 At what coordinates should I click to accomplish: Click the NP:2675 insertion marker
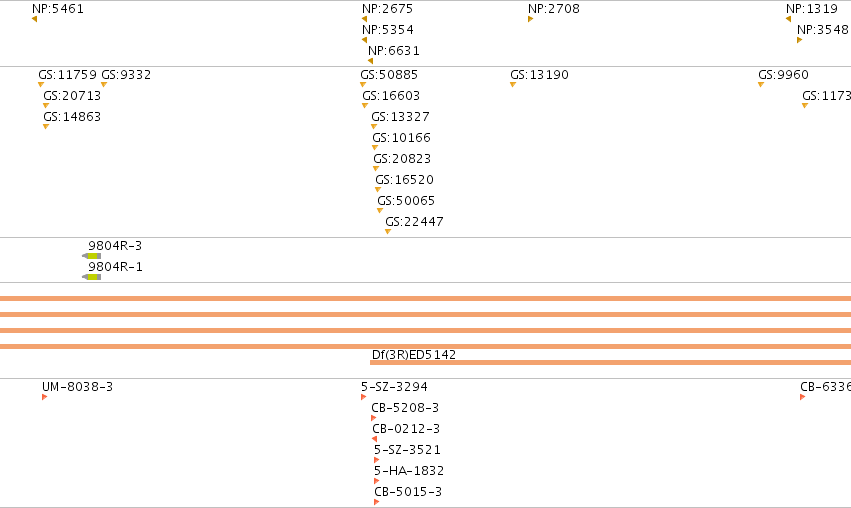tap(364, 19)
